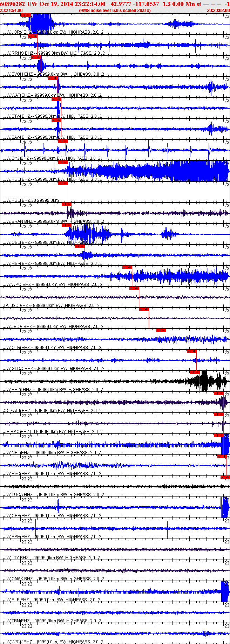230x644 pixels.
Task: Select the UW OMAK BHZ station label
Action: point(54,579)
